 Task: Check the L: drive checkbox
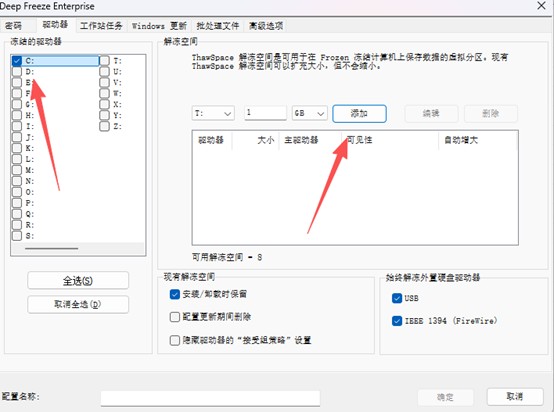coord(17,159)
